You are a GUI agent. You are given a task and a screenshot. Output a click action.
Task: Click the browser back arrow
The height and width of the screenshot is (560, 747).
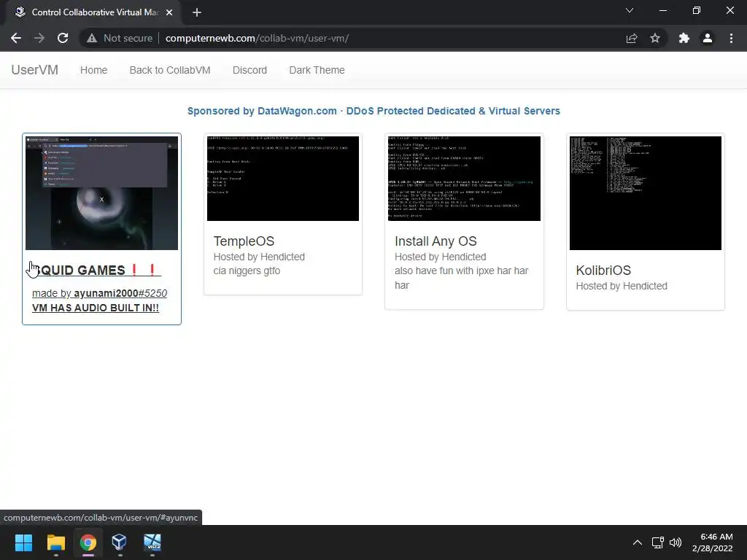click(16, 38)
